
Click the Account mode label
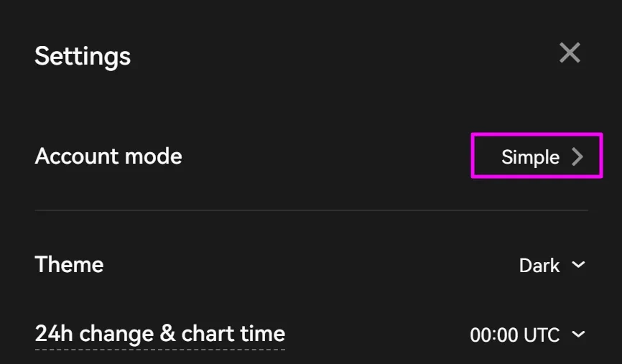click(x=108, y=157)
